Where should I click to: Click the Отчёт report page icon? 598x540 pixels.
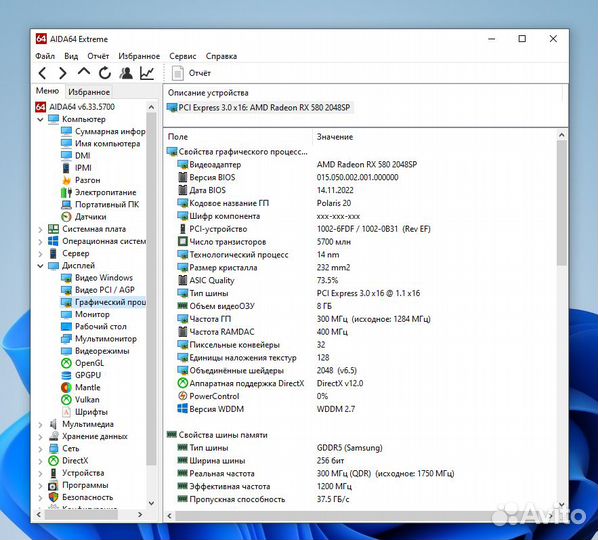[178, 73]
